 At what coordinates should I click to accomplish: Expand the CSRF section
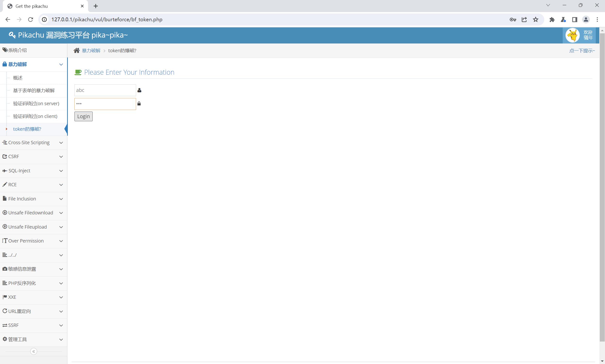click(34, 157)
